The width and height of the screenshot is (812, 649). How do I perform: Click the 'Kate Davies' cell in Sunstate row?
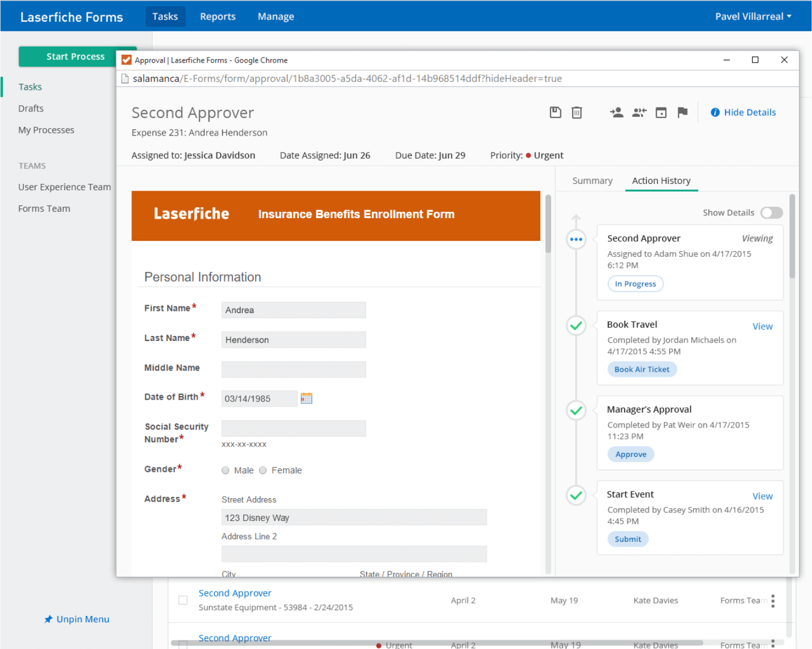(655, 601)
